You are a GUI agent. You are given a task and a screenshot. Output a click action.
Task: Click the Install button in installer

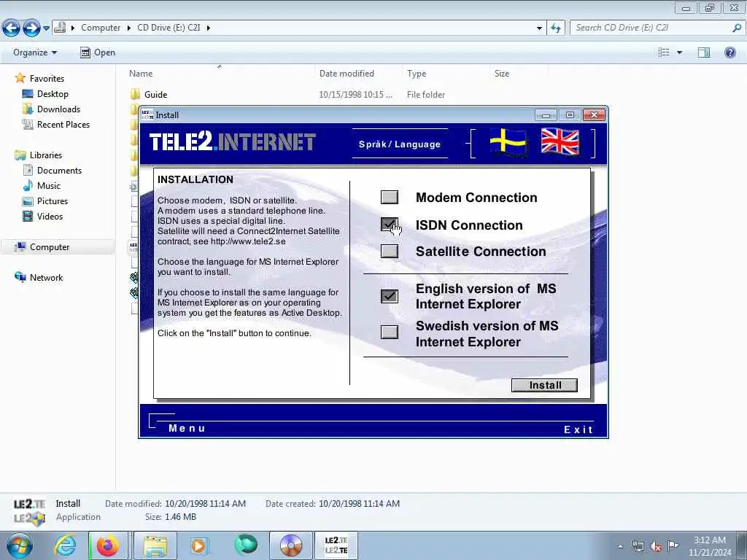point(544,385)
